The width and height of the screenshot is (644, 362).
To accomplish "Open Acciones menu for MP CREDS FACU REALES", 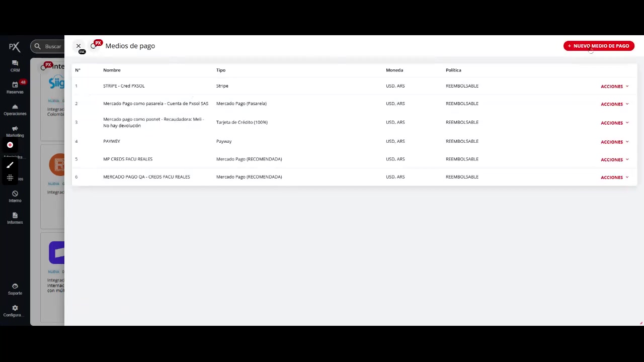I will click(614, 159).
